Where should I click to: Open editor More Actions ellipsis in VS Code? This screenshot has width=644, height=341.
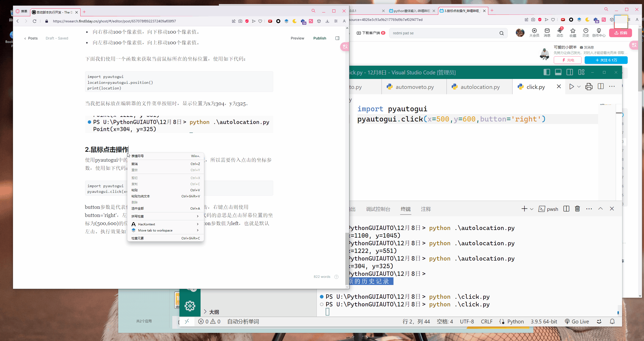[612, 86]
